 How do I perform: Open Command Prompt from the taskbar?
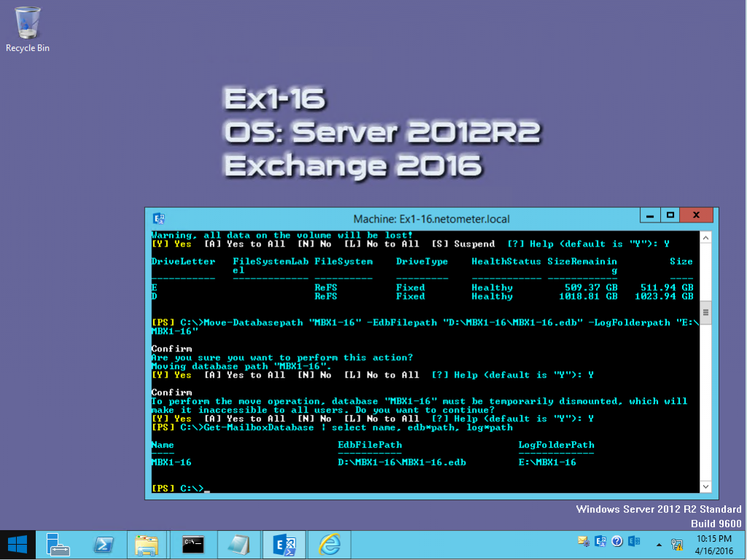[x=193, y=544]
